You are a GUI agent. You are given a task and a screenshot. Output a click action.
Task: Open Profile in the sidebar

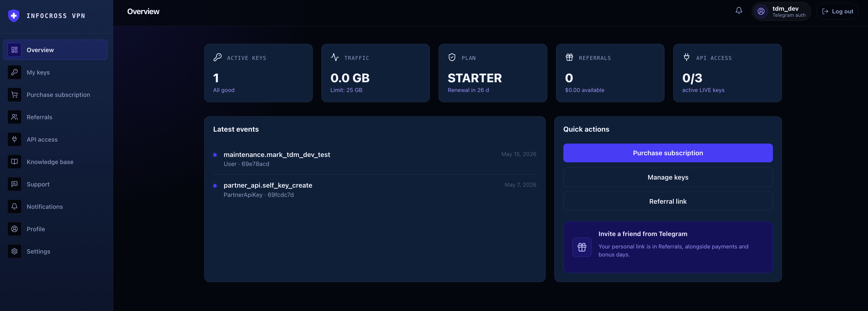click(55, 229)
